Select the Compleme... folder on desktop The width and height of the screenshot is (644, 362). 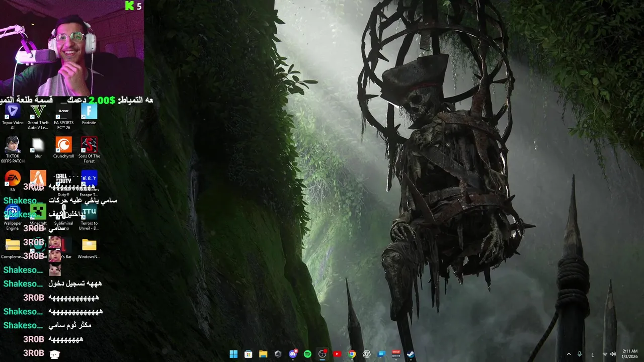tap(13, 248)
